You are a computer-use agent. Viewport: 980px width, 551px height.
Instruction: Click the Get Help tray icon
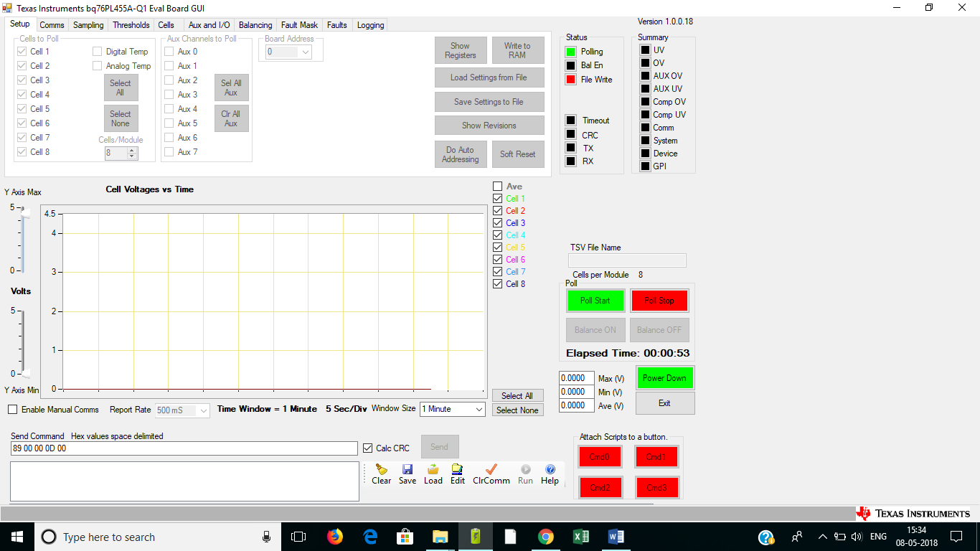pyautogui.click(x=766, y=537)
